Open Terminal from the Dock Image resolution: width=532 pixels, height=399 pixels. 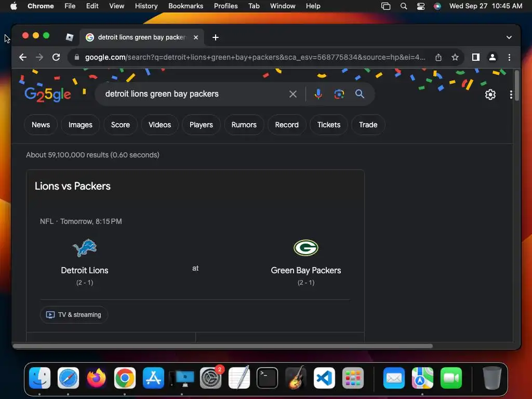[x=268, y=378]
